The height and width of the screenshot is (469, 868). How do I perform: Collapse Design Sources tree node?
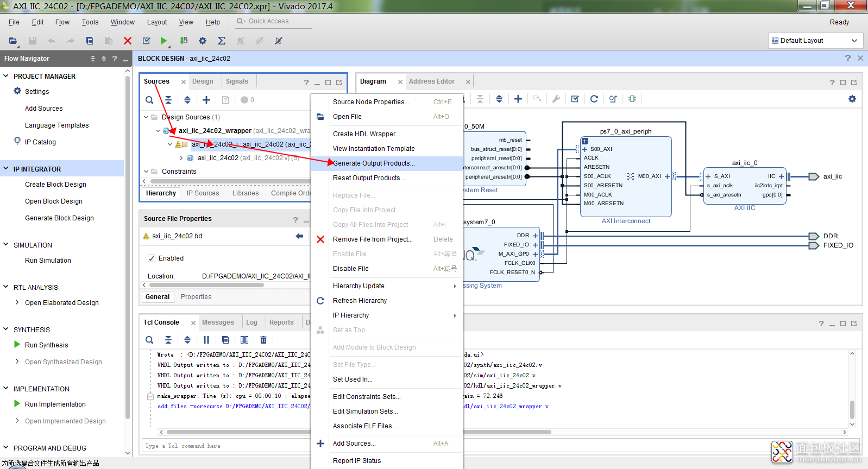pos(146,117)
